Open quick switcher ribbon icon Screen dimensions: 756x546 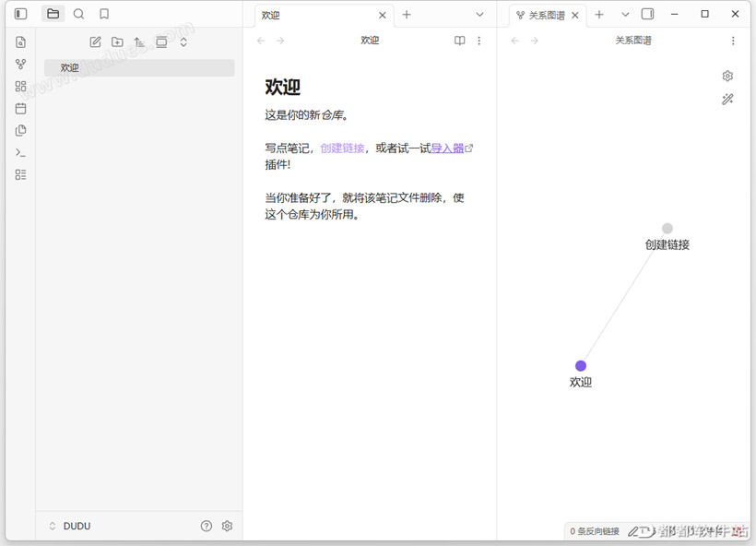tap(20, 42)
